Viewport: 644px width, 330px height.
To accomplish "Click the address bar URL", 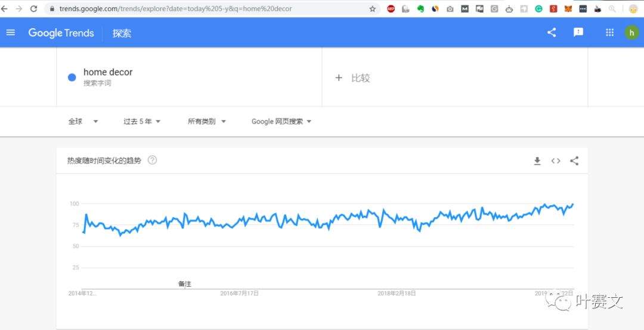I will click(x=176, y=8).
